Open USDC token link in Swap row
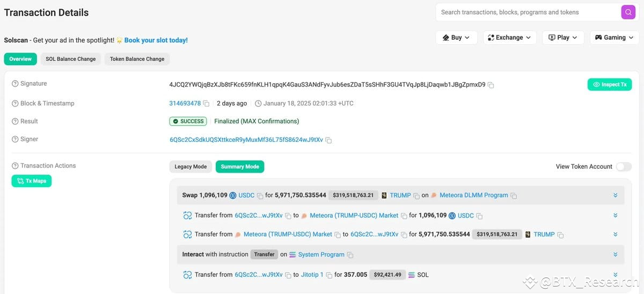The image size is (644, 294). coord(246,195)
